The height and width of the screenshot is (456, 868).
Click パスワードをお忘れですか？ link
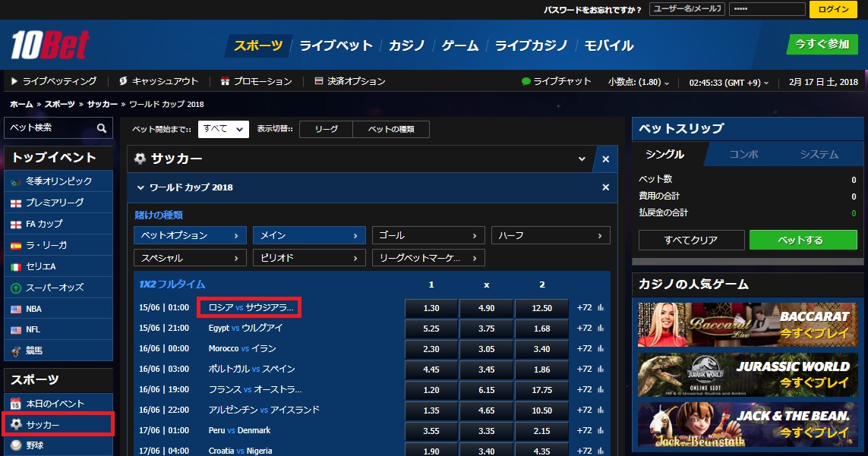point(592,10)
